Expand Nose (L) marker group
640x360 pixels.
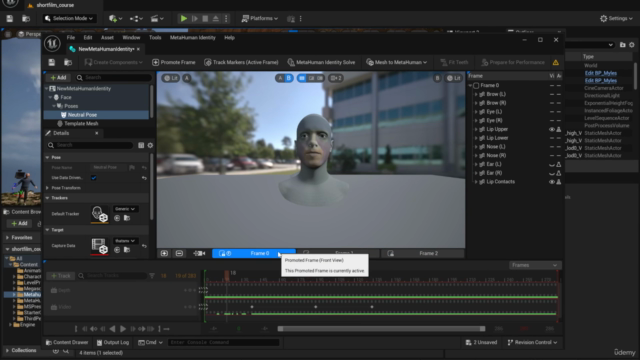click(x=476, y=147)
